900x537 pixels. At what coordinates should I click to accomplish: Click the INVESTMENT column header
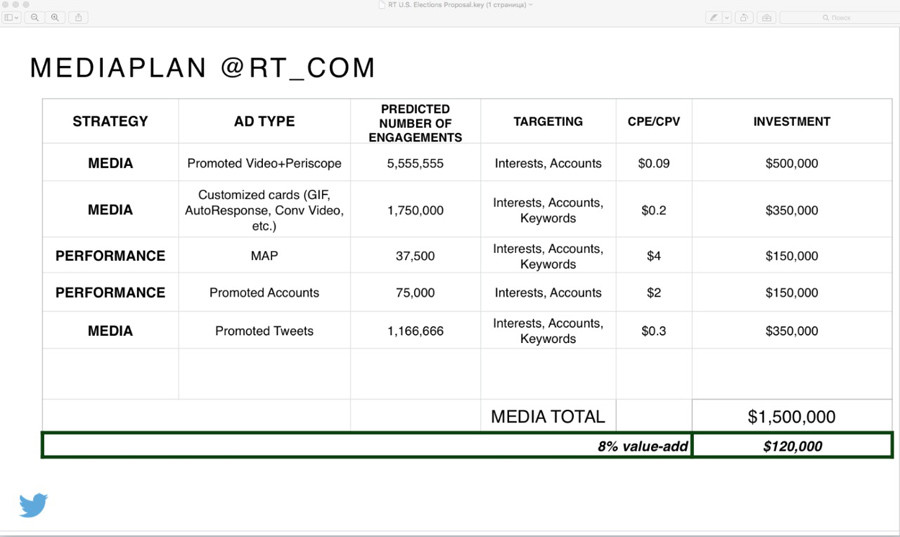click(792, 122)
